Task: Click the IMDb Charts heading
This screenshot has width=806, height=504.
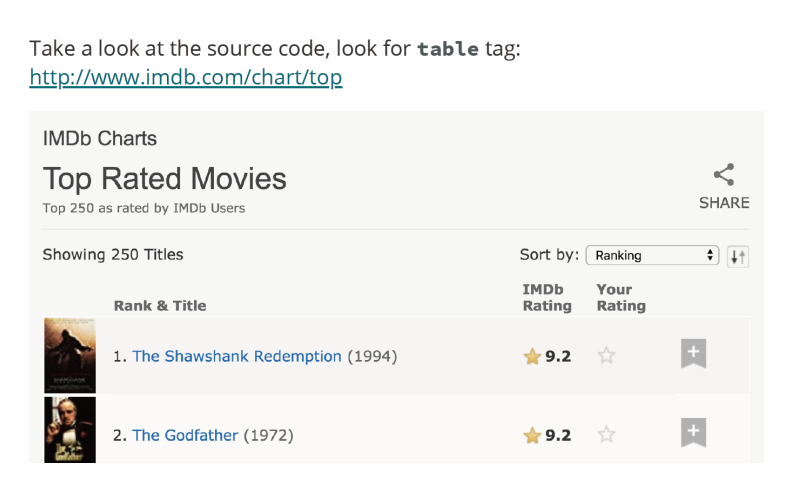Action: click(99, 139)
